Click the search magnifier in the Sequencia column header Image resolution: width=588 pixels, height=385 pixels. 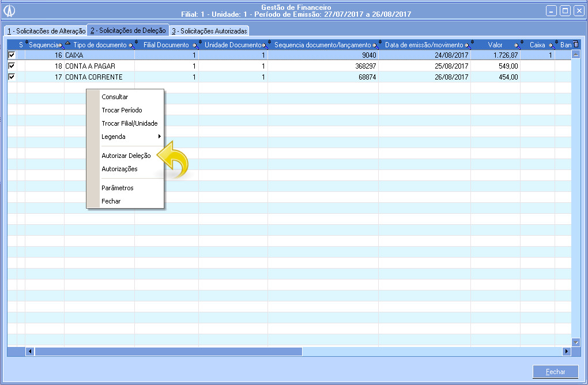click(x=62, y=46)
